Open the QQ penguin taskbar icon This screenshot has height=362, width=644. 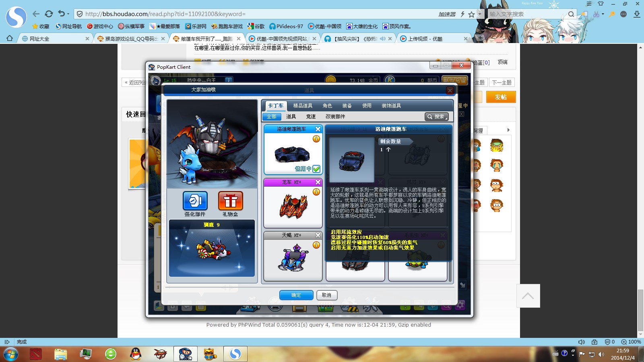[x=136, y=354]
